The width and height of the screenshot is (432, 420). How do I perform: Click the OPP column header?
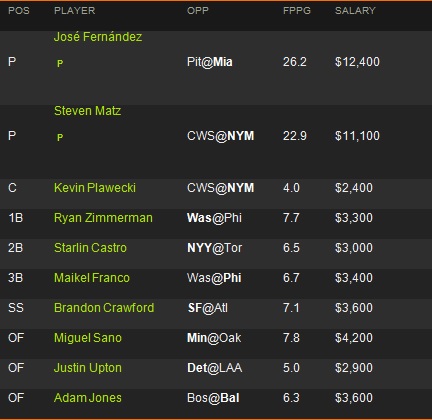click(198, 11)
